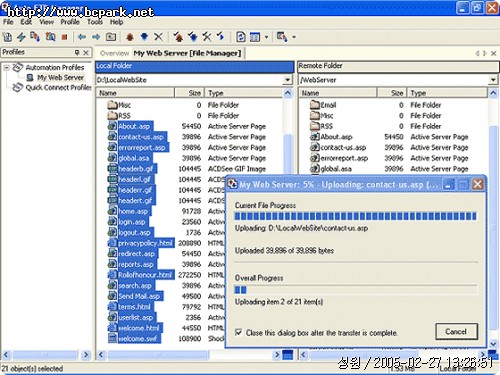Image resolution: width=500 pixels, height=375 pixels.
Task: Click the Misc folder icon in Local Folder
Action: click(x=113, y=105)
